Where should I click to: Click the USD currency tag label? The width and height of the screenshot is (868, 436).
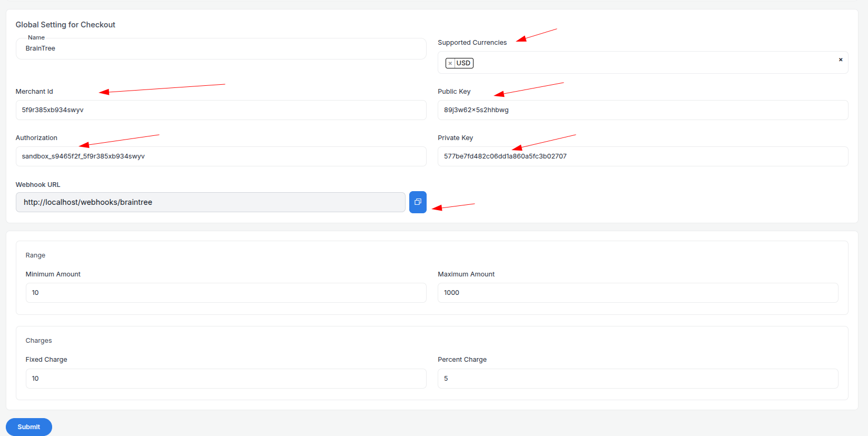pyautogui.click(x=463, y=63)
